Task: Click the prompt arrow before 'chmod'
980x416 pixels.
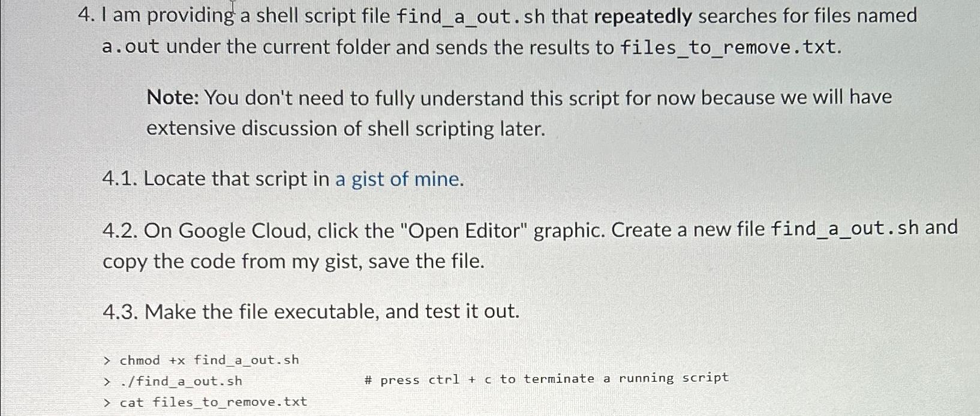Action: click(x=107, y=360)
